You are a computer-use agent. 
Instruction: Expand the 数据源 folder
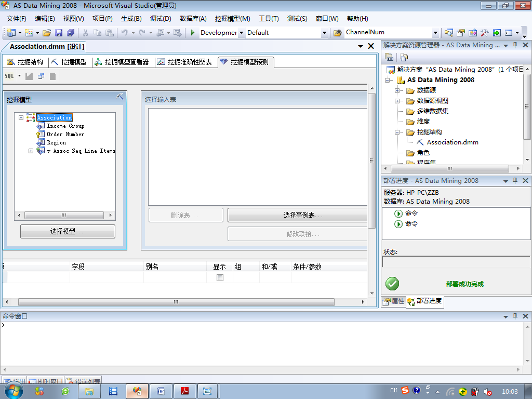click(397, 90)
